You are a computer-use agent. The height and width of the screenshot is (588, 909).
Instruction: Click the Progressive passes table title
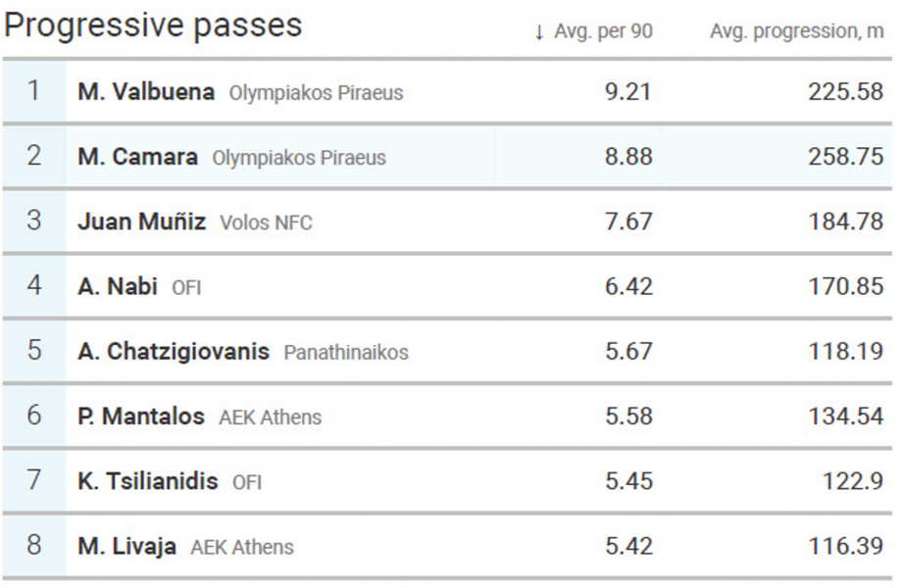click(153, 25)
